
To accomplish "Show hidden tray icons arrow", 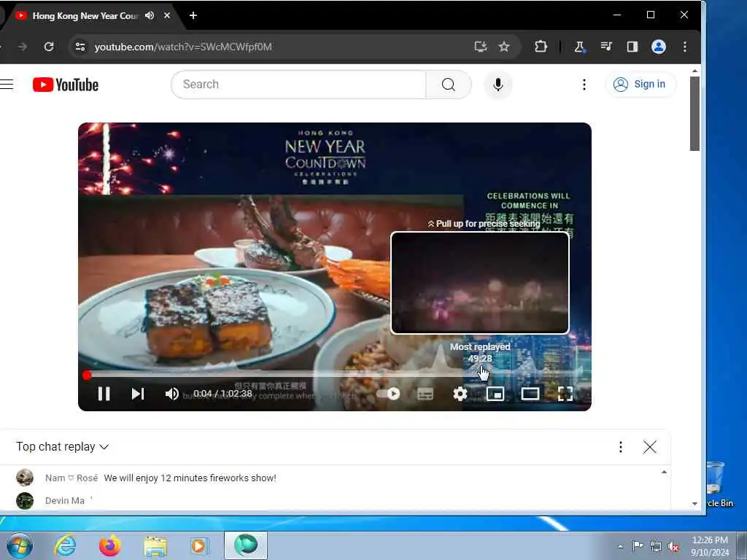I will [620, 546].
